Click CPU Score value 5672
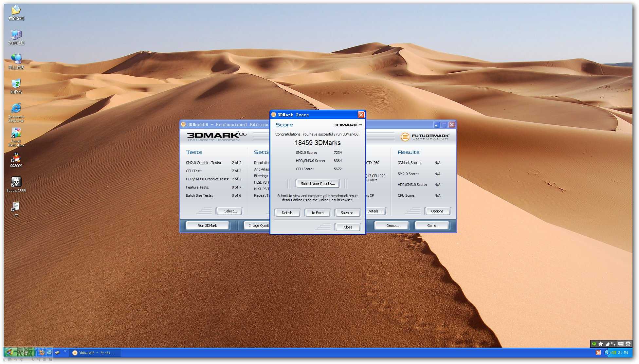The image size is (639, 364). tap(338, 169)
